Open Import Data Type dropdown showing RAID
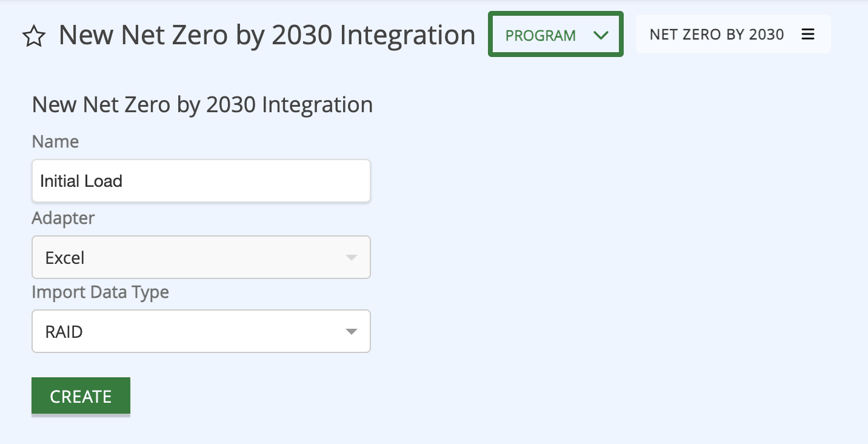Viewport: 868px width, 444px height. tap(201, 331)
